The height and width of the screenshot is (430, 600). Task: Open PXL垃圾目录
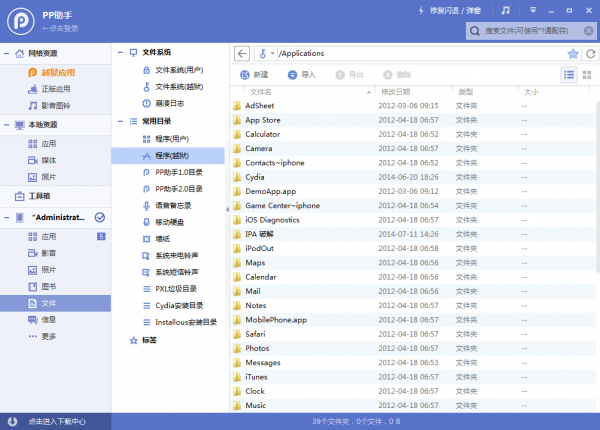click(168, 289)
